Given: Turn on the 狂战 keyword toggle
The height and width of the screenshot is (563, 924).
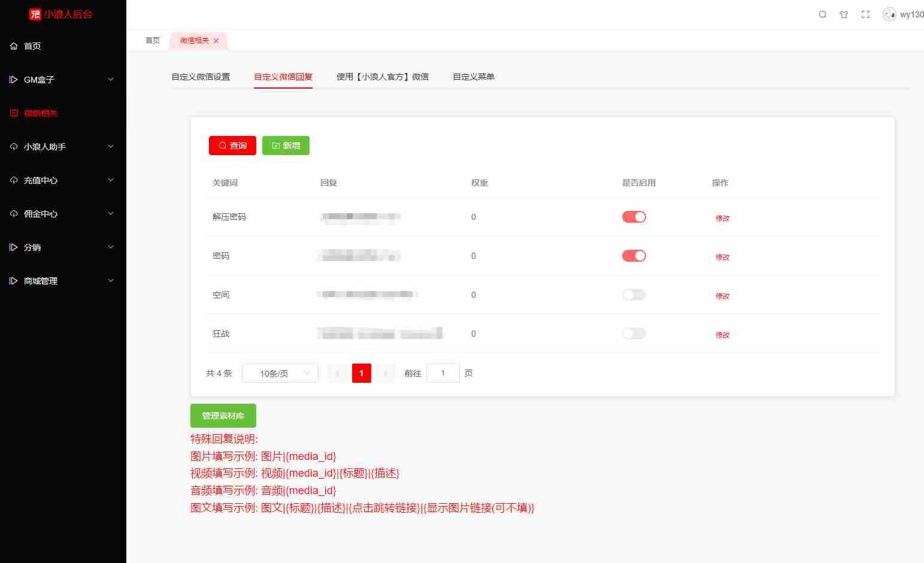Looking at the screenshot, I should point(634,333).
